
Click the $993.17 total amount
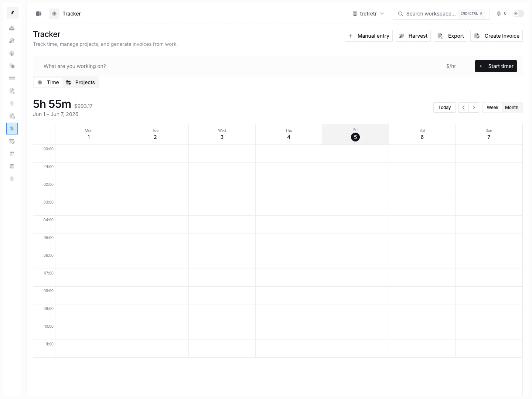click(x=83, y=106)
